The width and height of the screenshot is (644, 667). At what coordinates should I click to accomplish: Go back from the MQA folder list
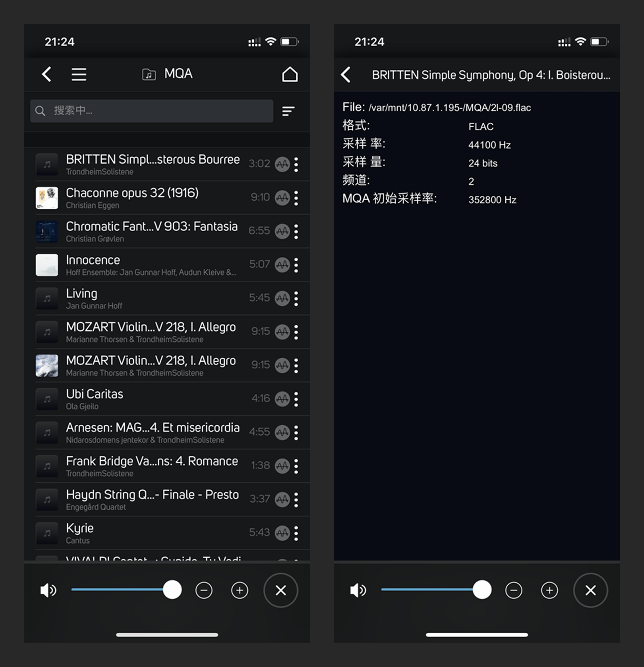[47, 74]
